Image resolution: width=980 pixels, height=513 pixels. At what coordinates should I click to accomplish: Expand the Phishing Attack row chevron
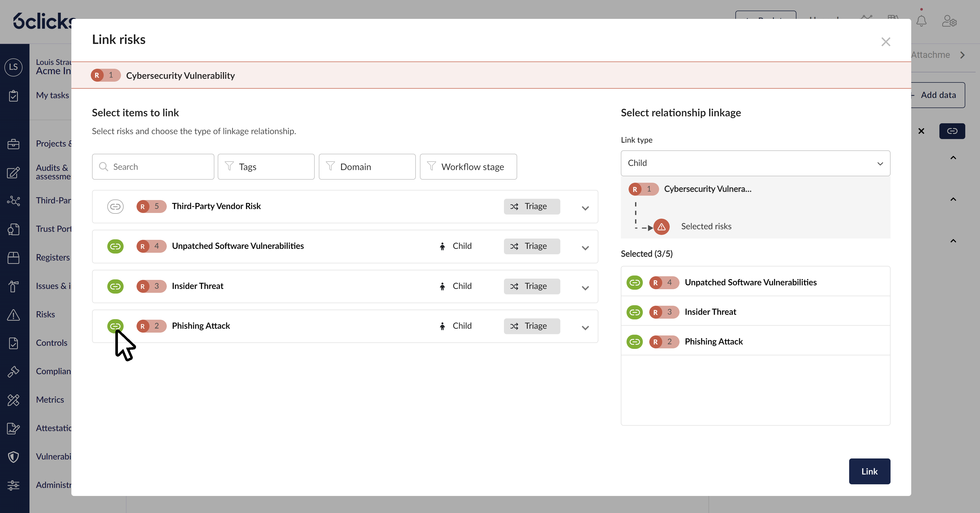point(585,327)
